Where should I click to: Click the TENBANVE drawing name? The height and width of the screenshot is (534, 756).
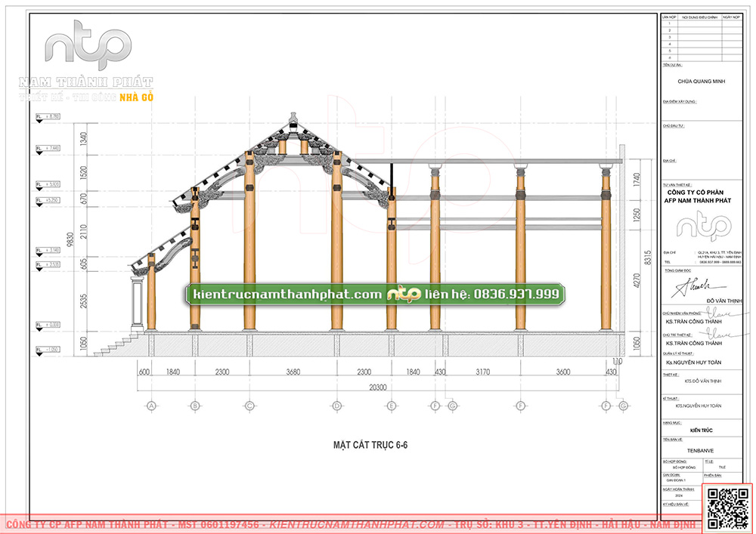coord(701,451)
